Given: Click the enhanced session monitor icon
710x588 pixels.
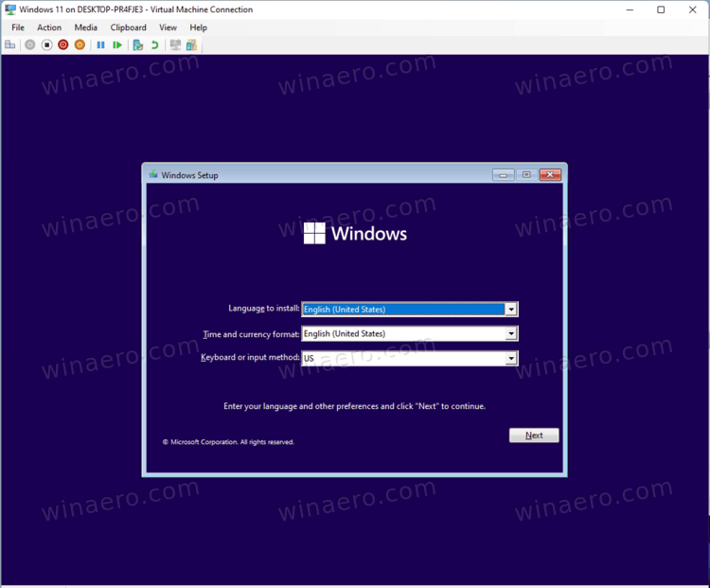Looking at the screenshot, I should point(175,45).
